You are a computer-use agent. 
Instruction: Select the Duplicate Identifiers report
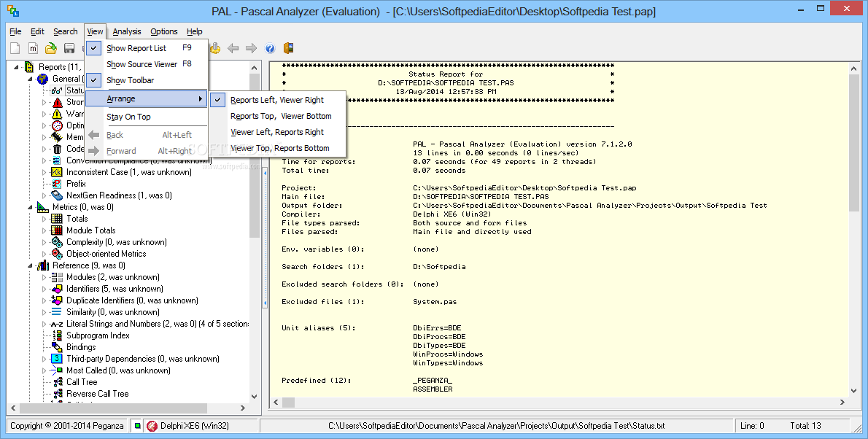[x=132, y=300]
